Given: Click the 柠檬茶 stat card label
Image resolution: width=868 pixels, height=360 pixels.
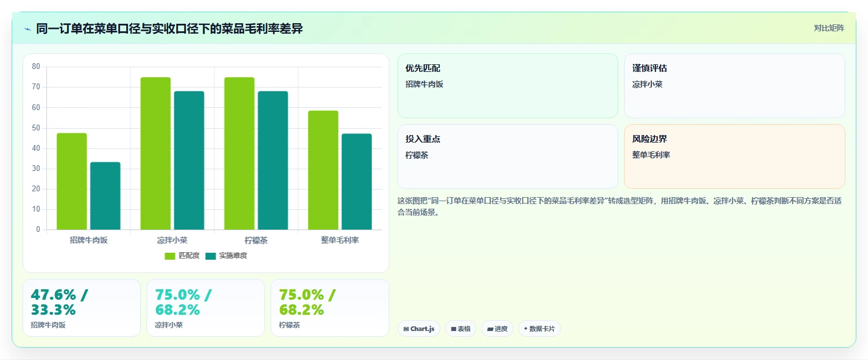Looking at the screenshot, I should click(290, 325).
